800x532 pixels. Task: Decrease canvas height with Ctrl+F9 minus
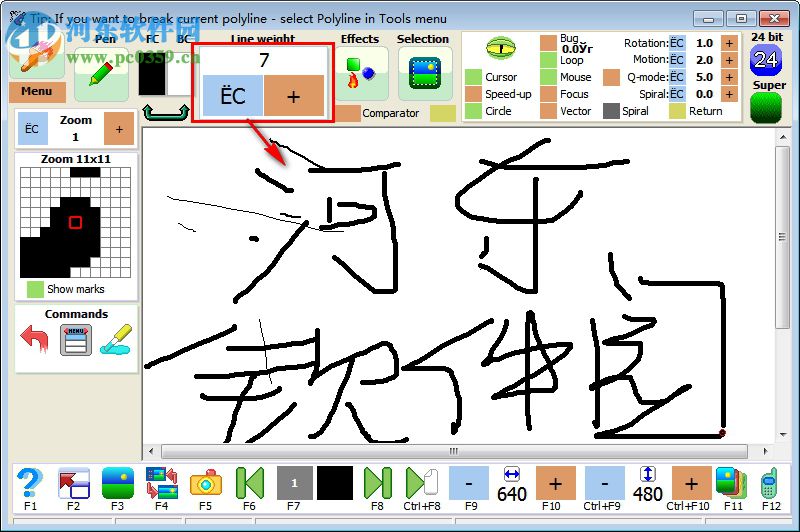(605, 483)
